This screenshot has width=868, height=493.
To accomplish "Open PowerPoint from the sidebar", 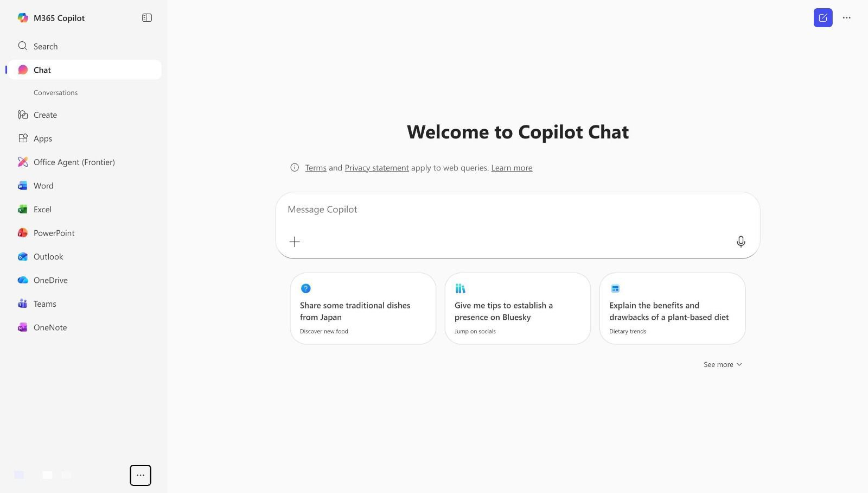I will (x=54, y=233).
